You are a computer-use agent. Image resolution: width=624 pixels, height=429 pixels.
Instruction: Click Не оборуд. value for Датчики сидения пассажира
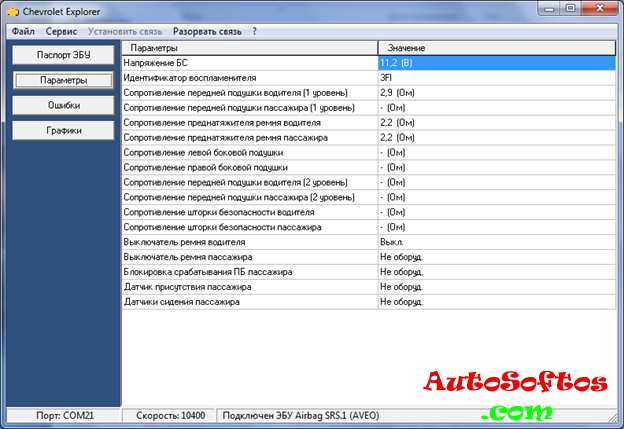point(497,302)
